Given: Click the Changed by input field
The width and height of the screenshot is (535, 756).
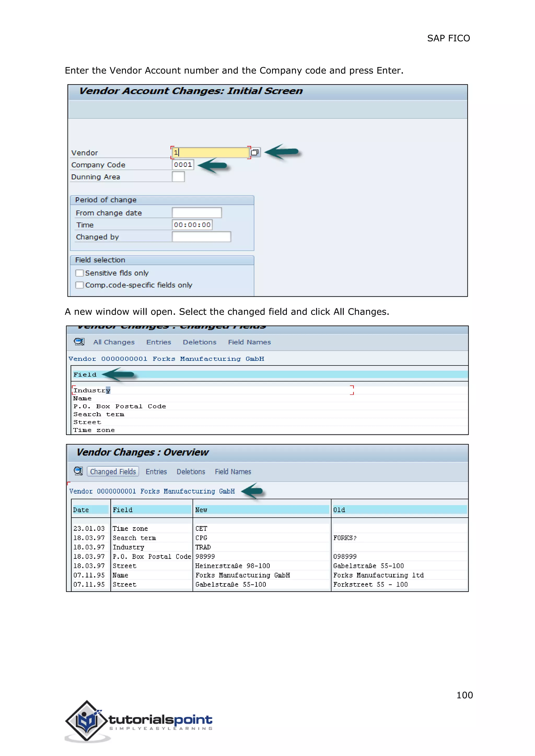Looking at the screenshot, I should (x=201, y=237).
